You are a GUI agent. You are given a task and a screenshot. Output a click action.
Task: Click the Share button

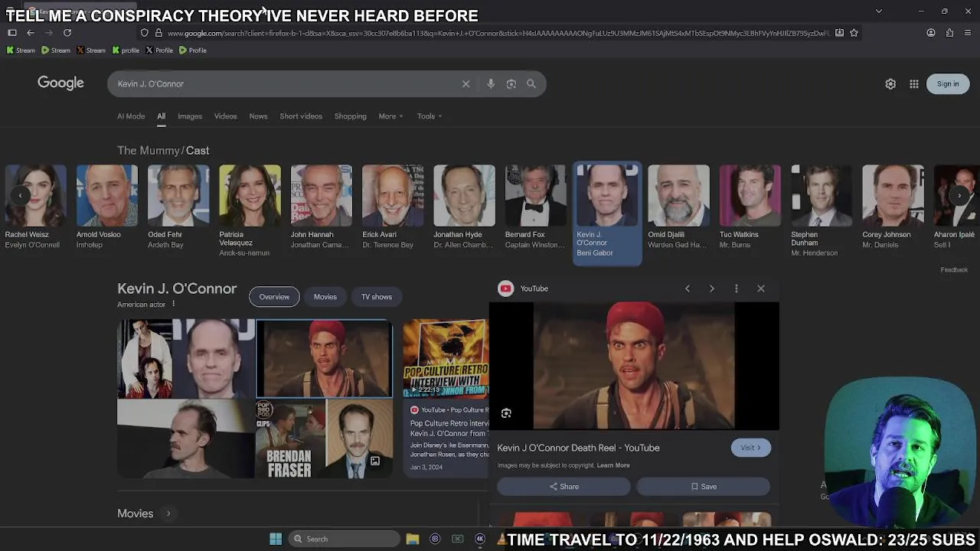click(x=563, y=487)
